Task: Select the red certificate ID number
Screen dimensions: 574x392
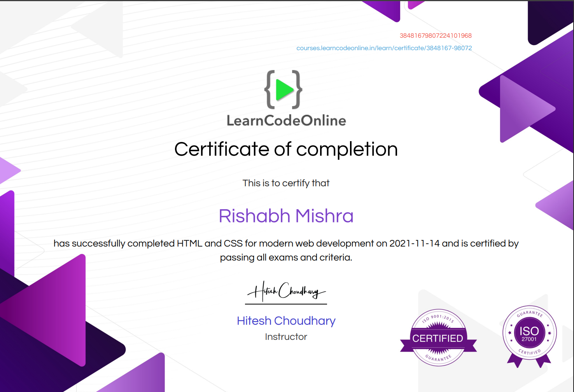Action: pos(436,36)
